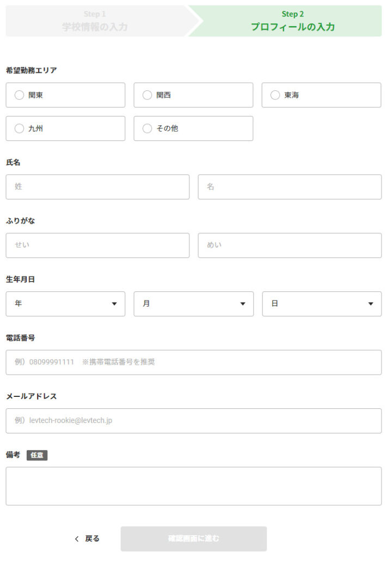
Task: Open the 年 birth year dropdown
Action: click(65, 304)
